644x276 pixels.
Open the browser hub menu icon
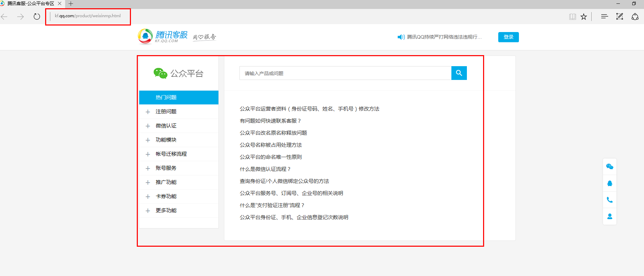pos(604,17)
